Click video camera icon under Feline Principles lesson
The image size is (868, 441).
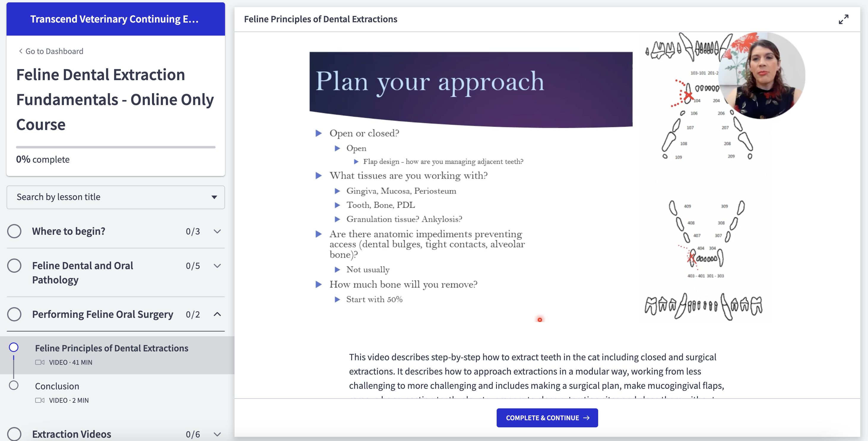click(39, 362)
